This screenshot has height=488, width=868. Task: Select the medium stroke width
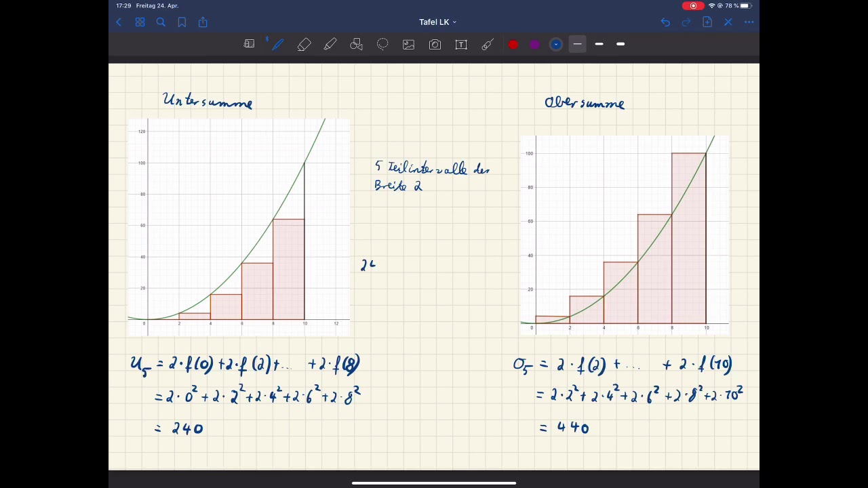pos(599,44)
